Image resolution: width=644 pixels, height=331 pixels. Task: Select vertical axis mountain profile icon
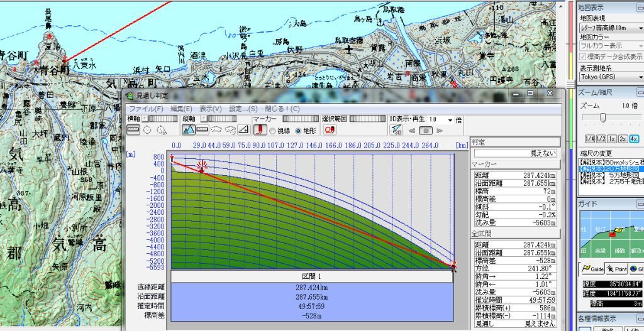[x=188, y=129]
